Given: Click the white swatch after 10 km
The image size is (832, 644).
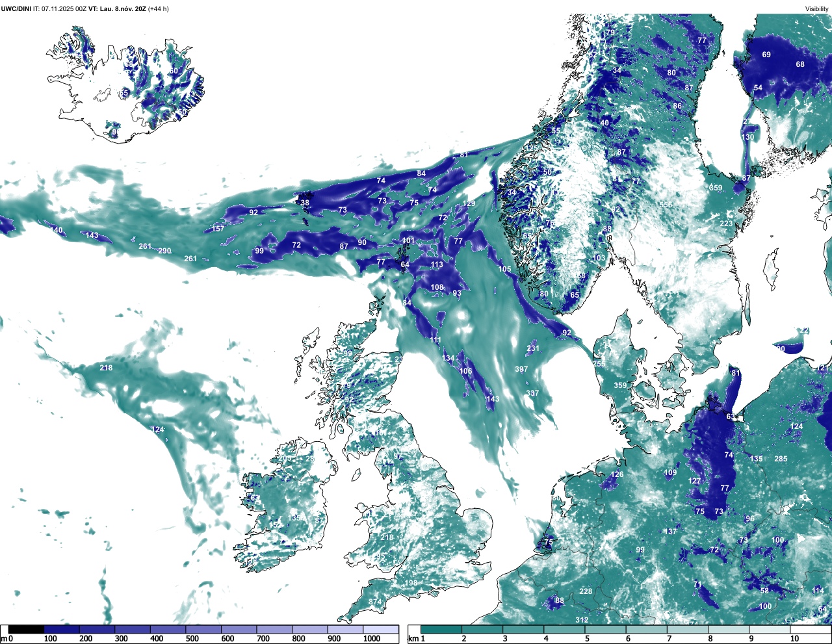Looking at the screenshot, I should [x=812, y=629].
